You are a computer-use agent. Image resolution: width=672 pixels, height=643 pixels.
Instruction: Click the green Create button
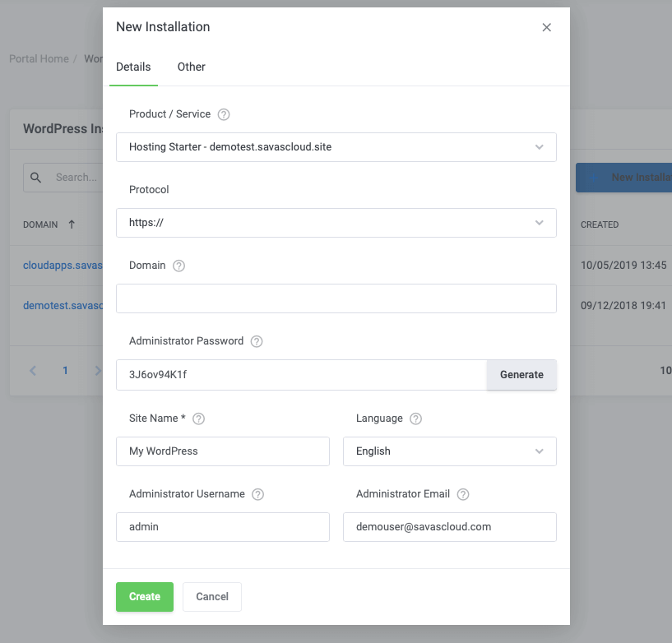[x=145, y=597]
